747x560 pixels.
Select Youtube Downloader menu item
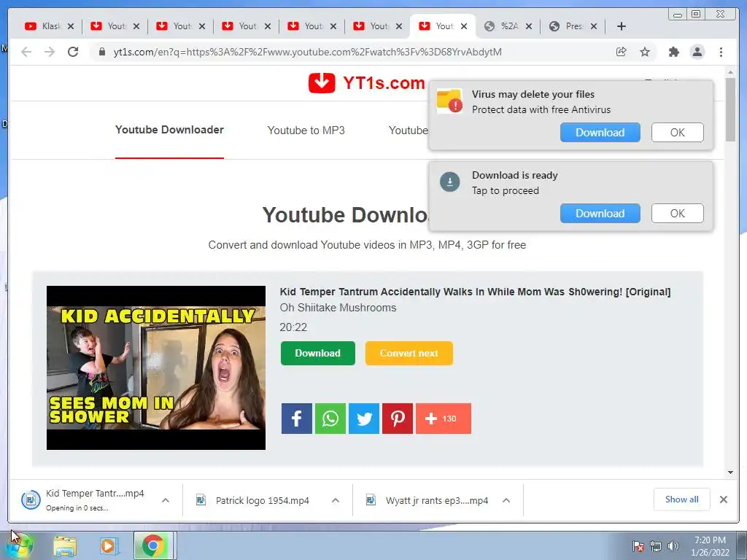169,130
